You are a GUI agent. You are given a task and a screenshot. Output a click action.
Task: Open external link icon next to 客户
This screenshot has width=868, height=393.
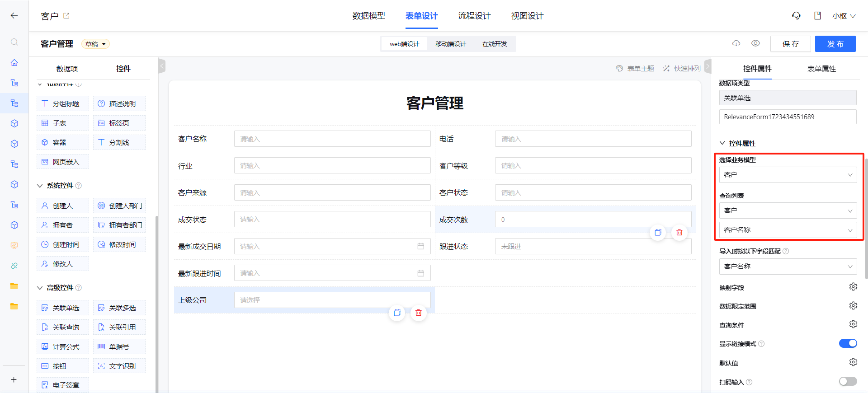(66, 16)
